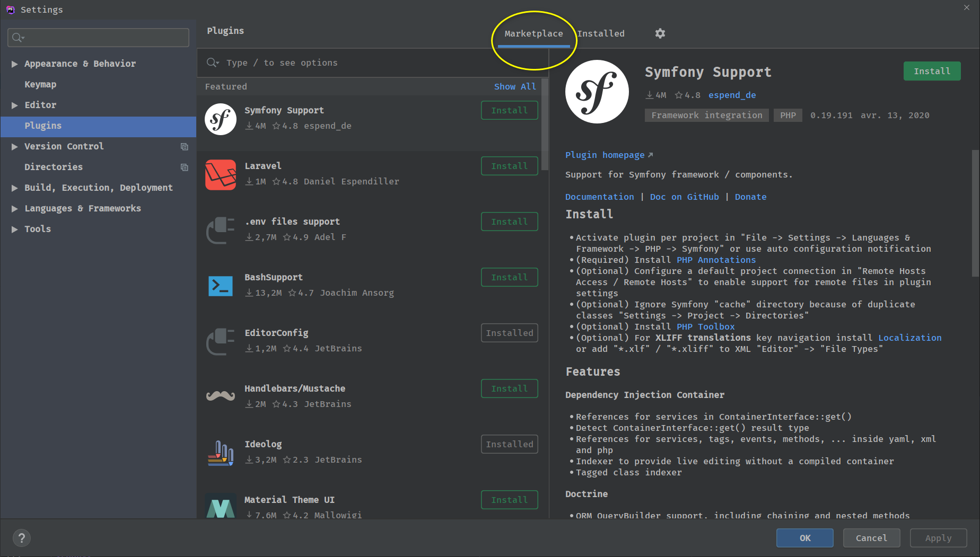The image size is (980, 557).
Task: Select the Material Theme UI plugin name
Action: (x=290, y=500)
